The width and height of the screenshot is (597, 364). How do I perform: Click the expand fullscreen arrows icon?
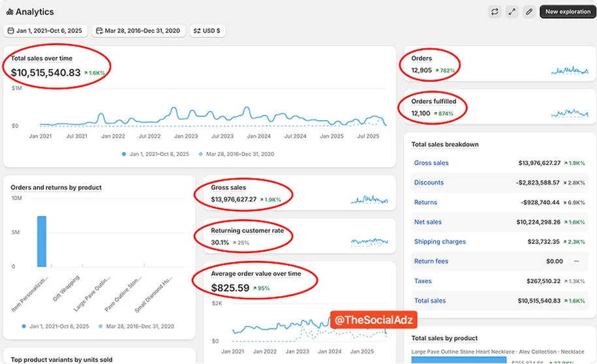click(512, 12)
